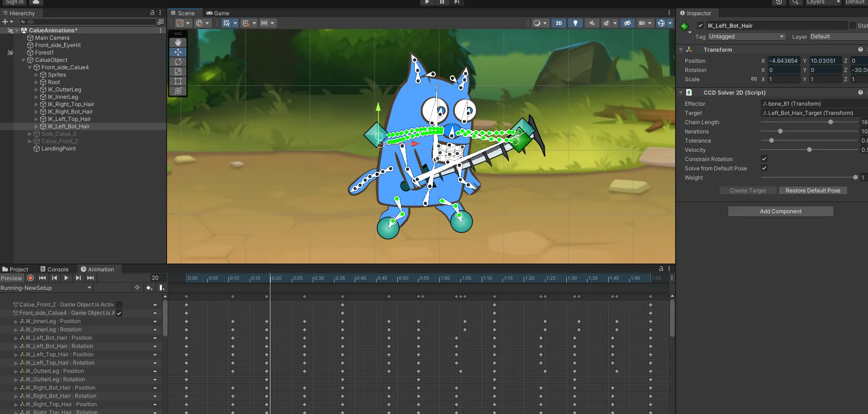This screenshot has width=868, height=414.
Task: Click the Restore Default Pose button
Action: 813,191
